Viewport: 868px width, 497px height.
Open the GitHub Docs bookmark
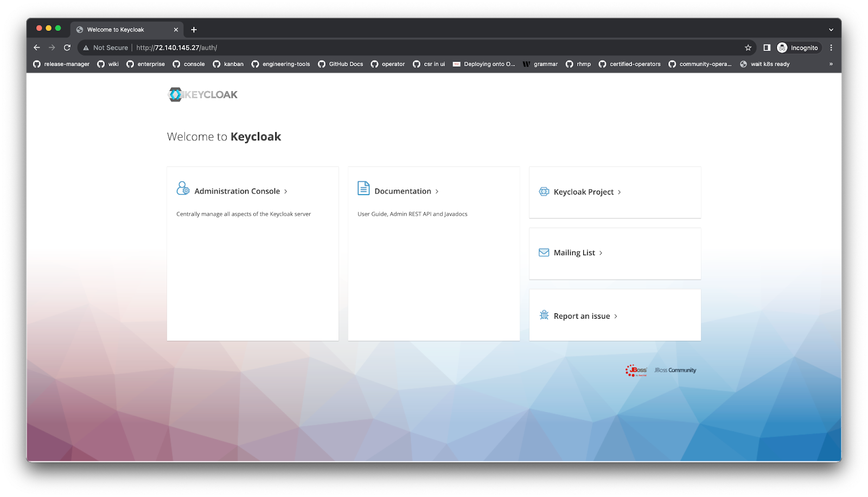[341, 64]
